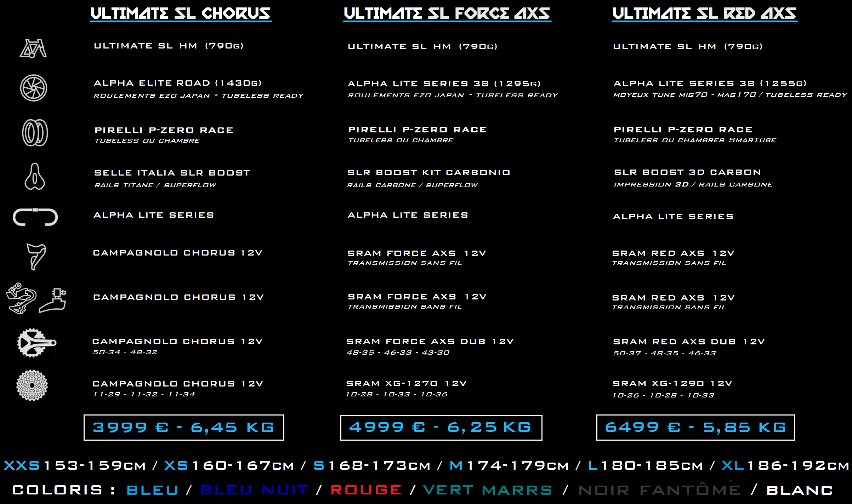Viewport: 852px width, 504px height.
Task: Choose the Vert Marrs colour option
Action: tap(488, 490)
